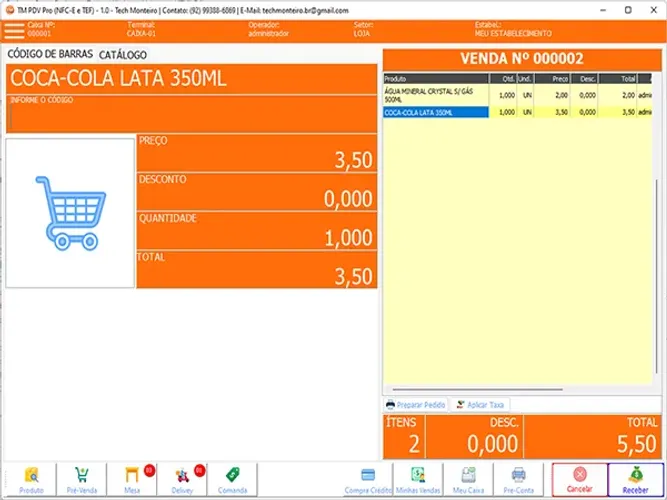Click the VENDA Nº 000002 header
Screen dimensions: 667x500
pos(522,59)
